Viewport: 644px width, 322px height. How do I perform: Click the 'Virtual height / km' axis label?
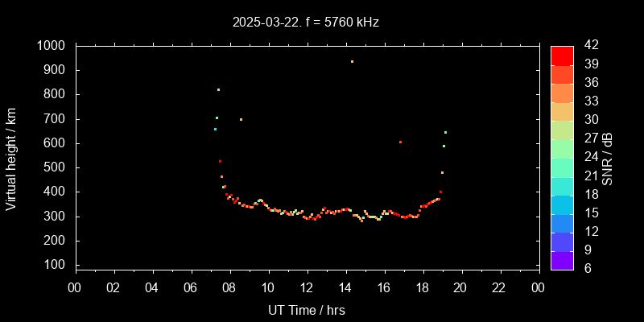point(11,158)
